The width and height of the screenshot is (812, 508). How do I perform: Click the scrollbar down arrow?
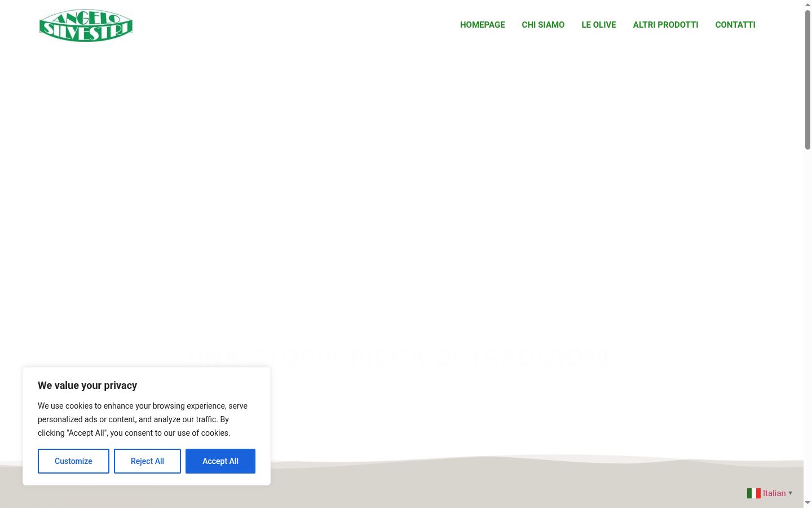(807, 503)
